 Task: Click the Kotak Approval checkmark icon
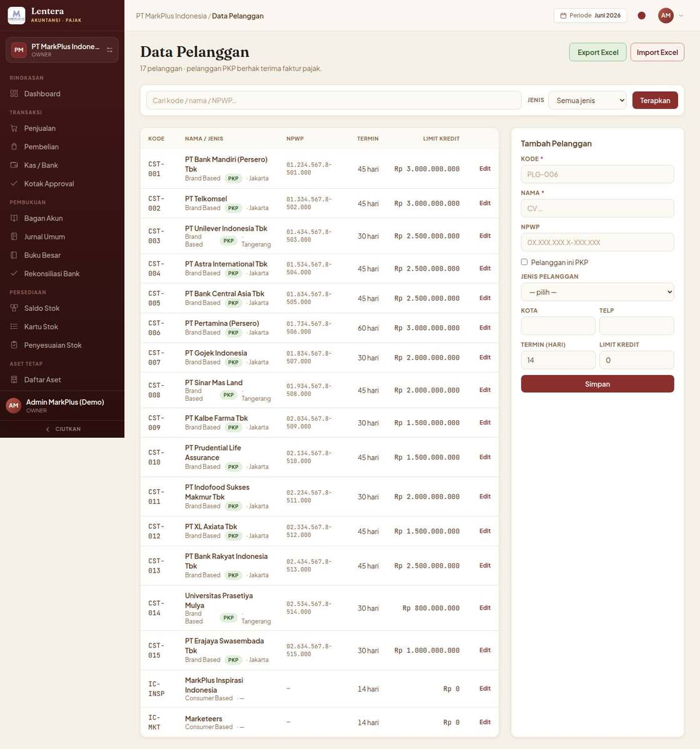pos(14,183)
